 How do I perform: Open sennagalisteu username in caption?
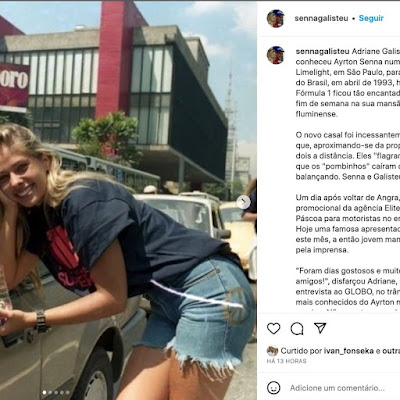(x=322, y=51)
